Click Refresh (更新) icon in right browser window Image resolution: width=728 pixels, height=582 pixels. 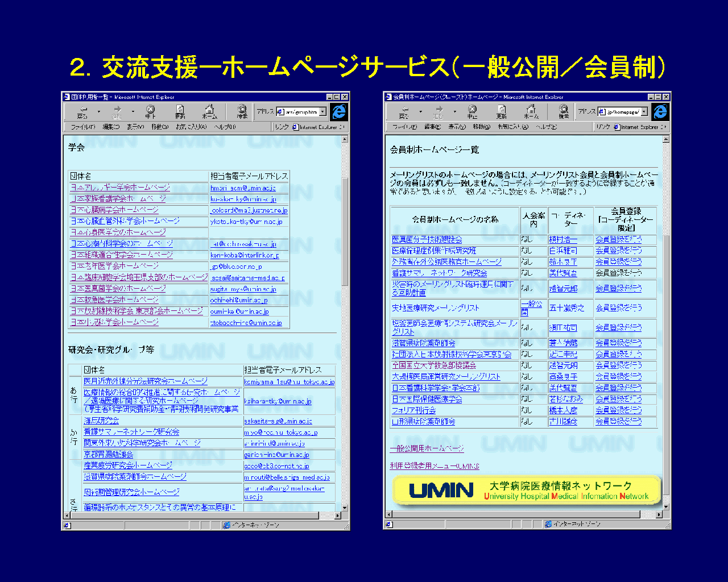coord(502,111)
